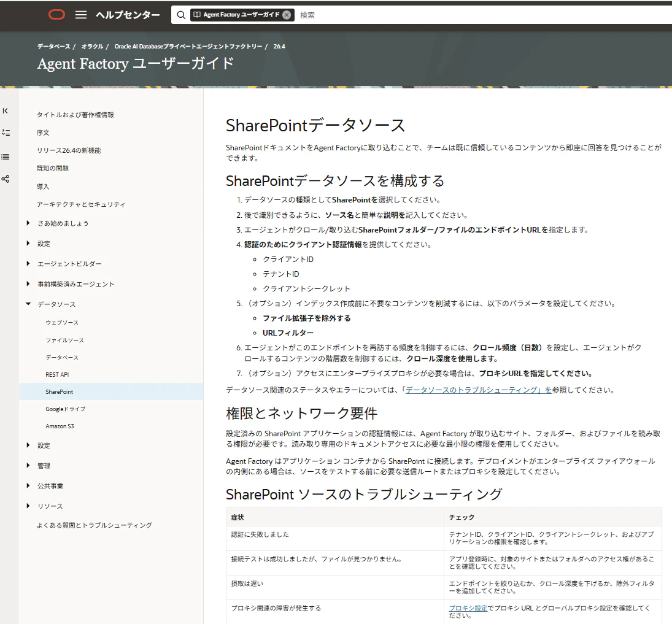672x624 pixels.
Task: Open REST API page
Action: click(x=57, y=374)
